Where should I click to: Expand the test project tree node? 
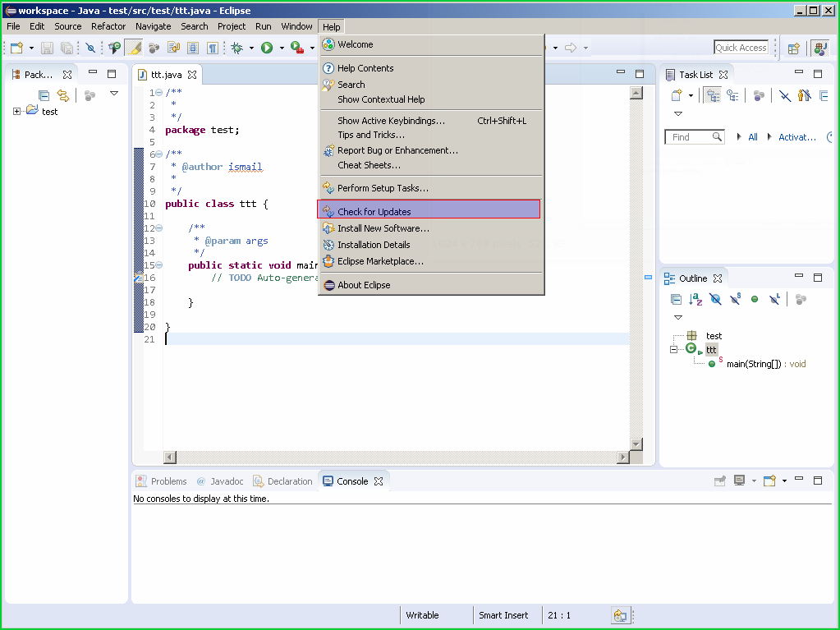[x=16, y=112]
